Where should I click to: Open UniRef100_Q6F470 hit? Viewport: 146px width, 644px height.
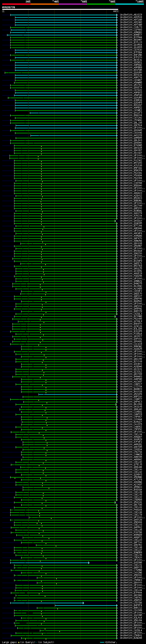[131, 238]
